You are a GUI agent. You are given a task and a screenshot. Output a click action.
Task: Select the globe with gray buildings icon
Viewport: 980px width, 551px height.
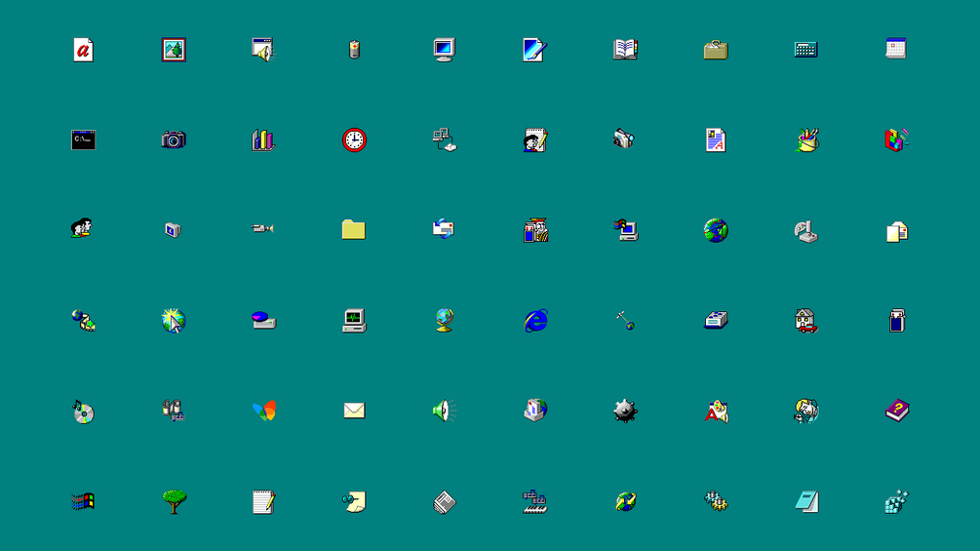coord(535,411)
